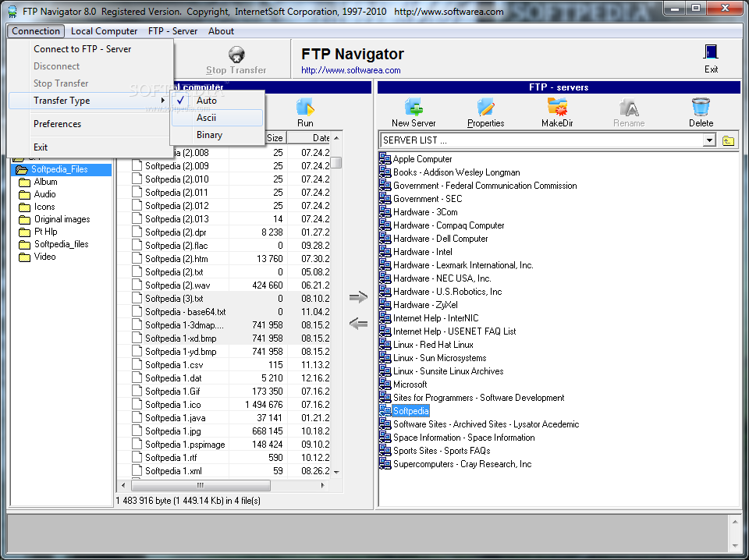Click the Rename toolbar icon
The width and height of the screenshot is (749, 560).
coord(629,107)
